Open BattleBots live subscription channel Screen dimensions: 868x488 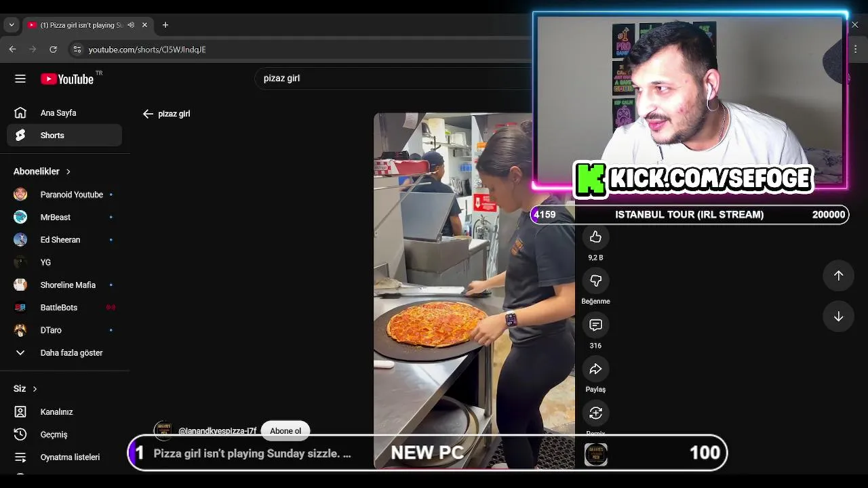click(64, 308)
